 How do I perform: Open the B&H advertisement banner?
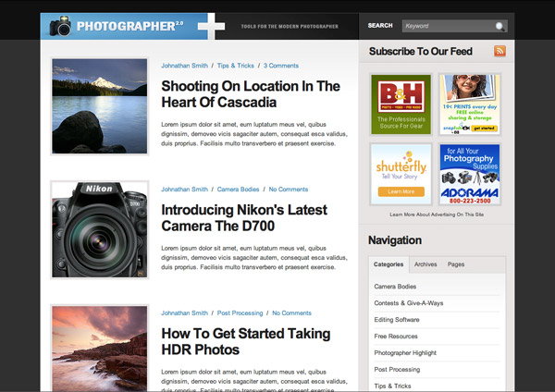click(401, 104)
